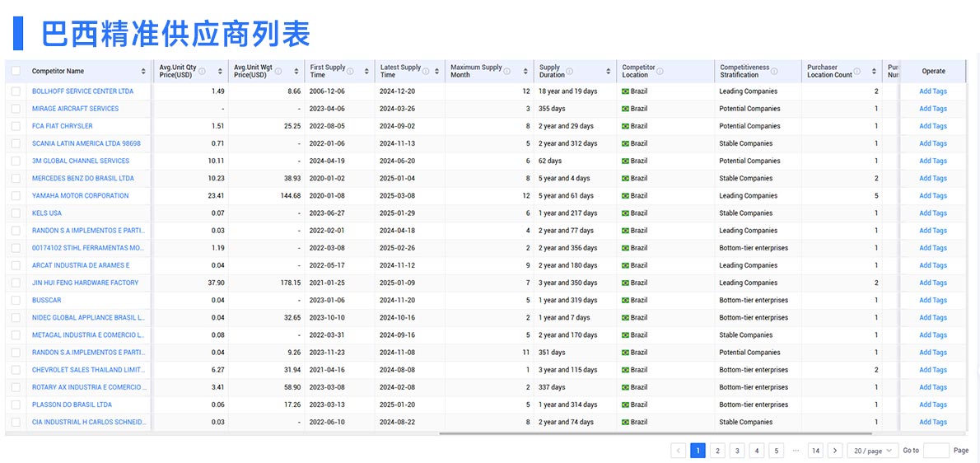
Task: Click Brazil location in the KELS USA row
Action: point(634,213)
